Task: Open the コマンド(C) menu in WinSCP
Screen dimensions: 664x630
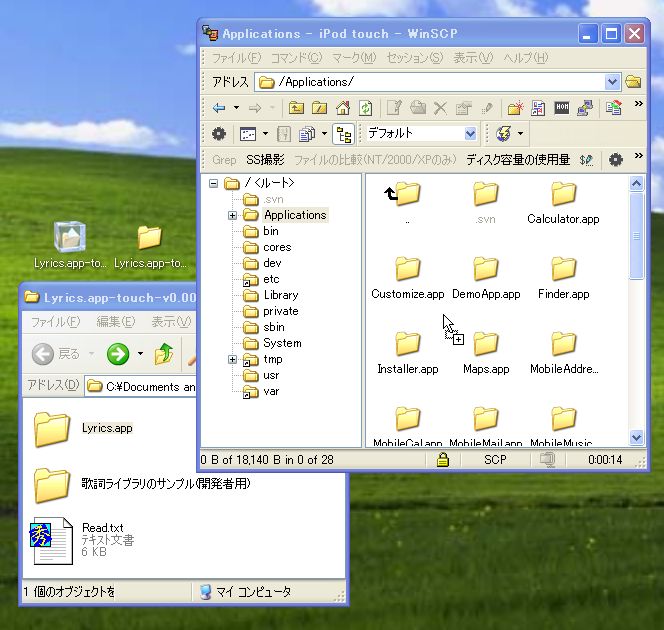Action: coord(296,58)
